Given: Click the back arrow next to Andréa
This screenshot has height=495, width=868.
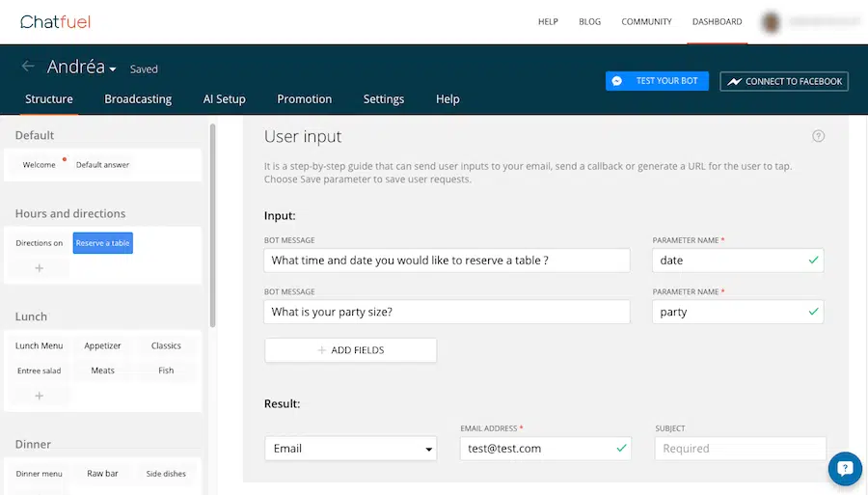Looking at the screenshot, I should click(28, 68).
